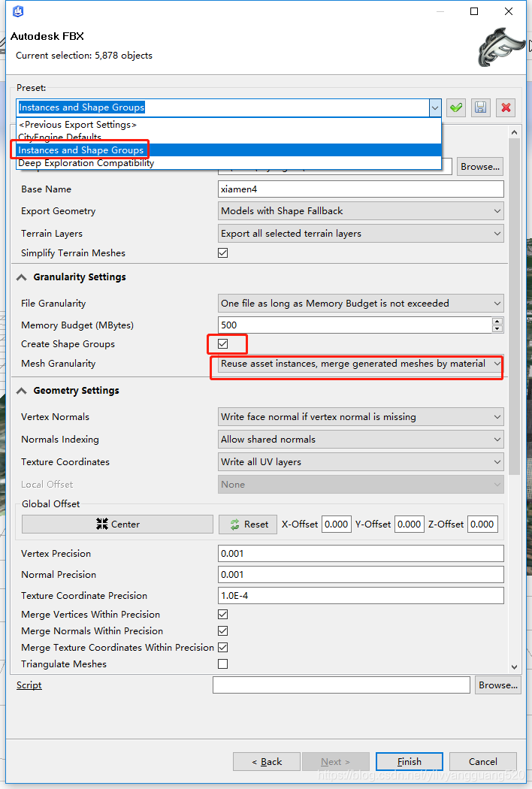Browse for export location
532x789 pixels.
480,167
